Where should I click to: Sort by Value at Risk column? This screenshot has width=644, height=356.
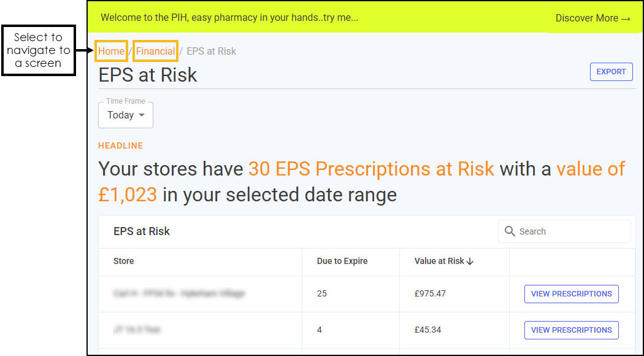(439, 261)
